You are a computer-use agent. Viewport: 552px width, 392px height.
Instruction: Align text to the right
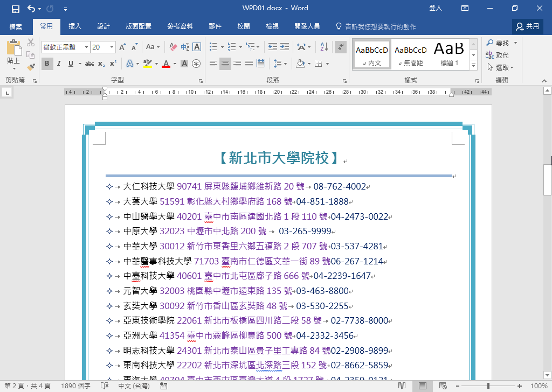237,64
